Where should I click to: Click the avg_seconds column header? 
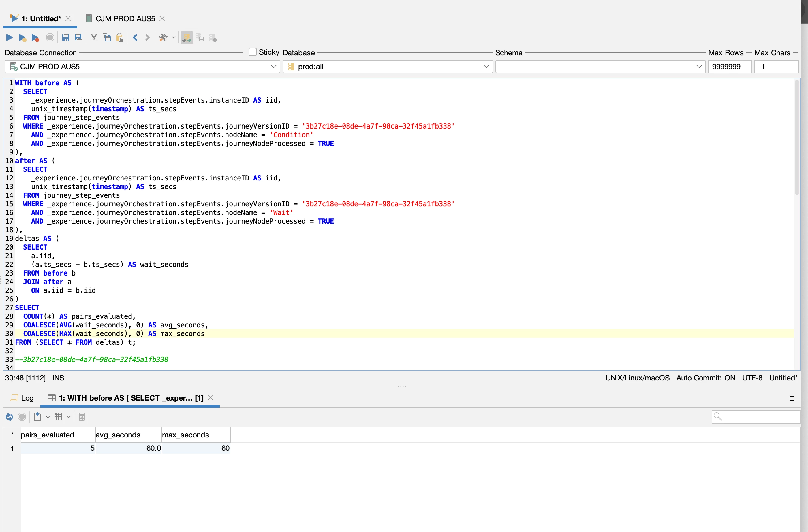click(118, 435)
